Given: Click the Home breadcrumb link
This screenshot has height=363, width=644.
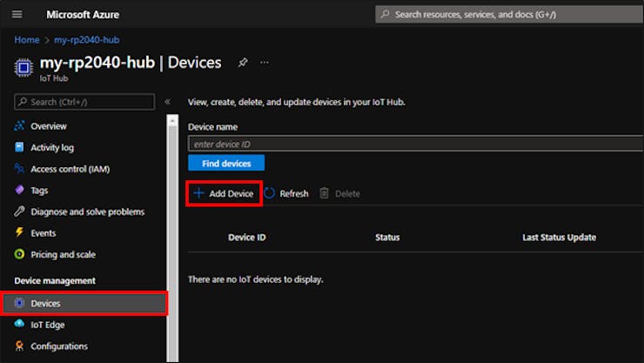Looking at the screenshot, I should pos(27,40).
